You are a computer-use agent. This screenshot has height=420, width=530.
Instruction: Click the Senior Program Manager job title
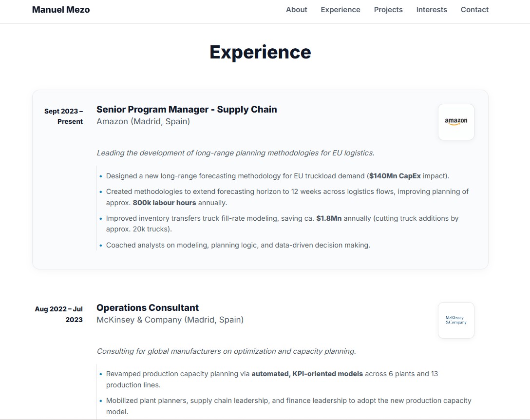point(187,109)
